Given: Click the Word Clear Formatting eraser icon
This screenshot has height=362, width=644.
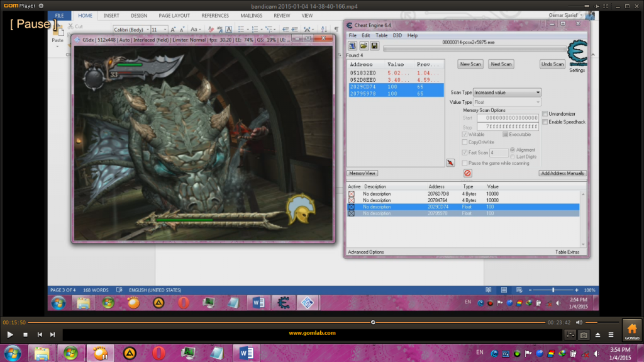Looking at the screenshot, I should tap(211, 30).
